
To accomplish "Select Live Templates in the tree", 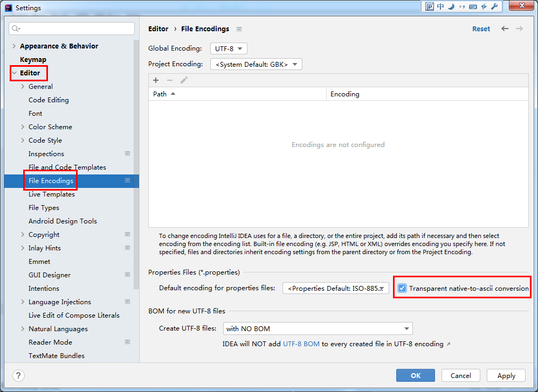I will (x=51, y=194).
